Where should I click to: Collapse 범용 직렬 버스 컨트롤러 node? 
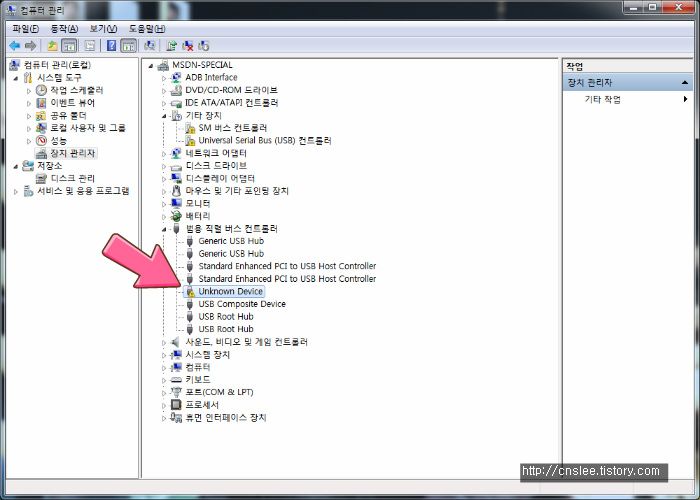point(164,229)
